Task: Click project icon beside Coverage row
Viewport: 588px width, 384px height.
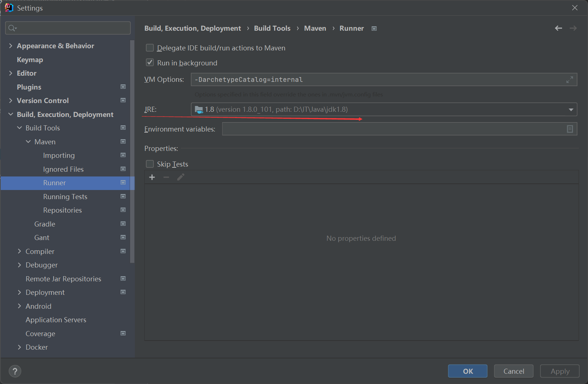Action: (123, 333)
